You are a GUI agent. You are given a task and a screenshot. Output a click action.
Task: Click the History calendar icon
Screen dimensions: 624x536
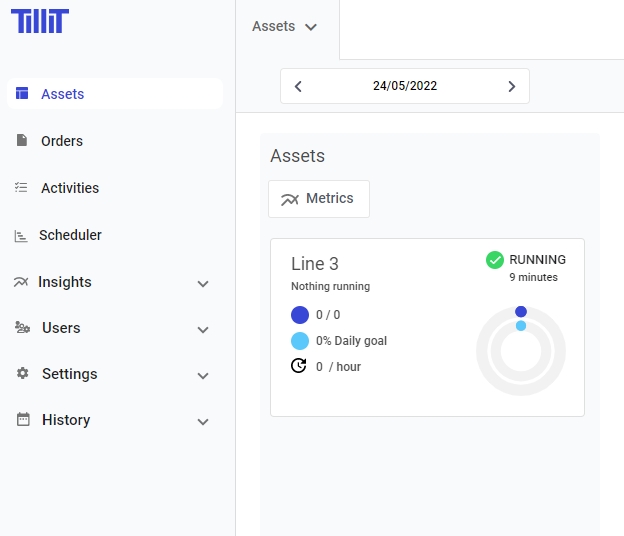click(22, 420)
